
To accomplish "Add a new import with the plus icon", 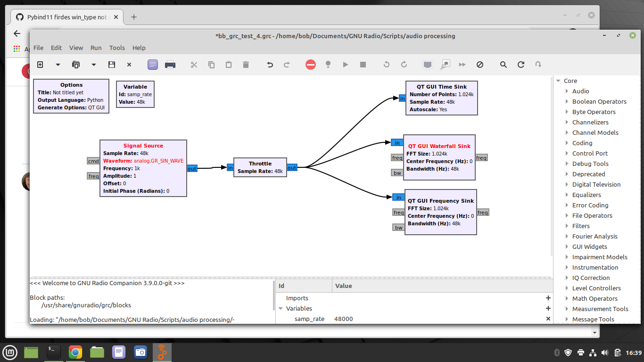I will click(548, 298).
